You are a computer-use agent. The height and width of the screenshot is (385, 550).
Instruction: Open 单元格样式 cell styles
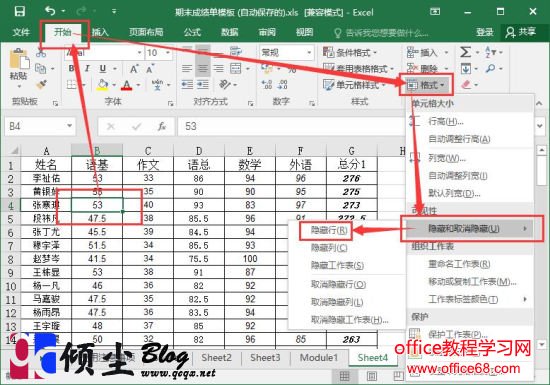click(x=354, y=85)
